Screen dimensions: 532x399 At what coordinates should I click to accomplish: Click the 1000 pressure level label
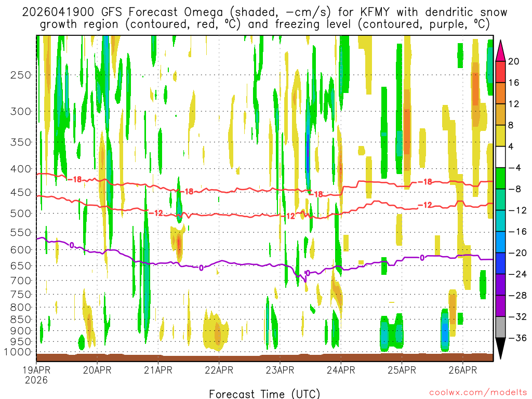(18, 352)
